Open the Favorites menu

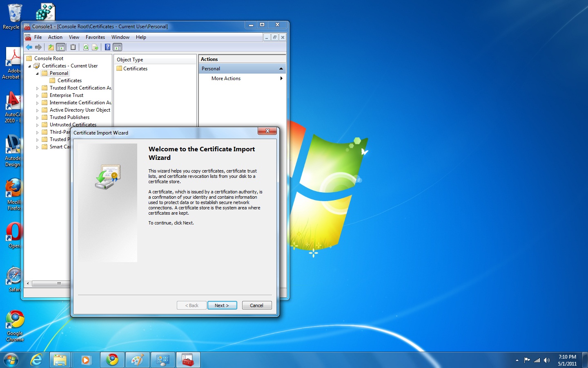95,37
